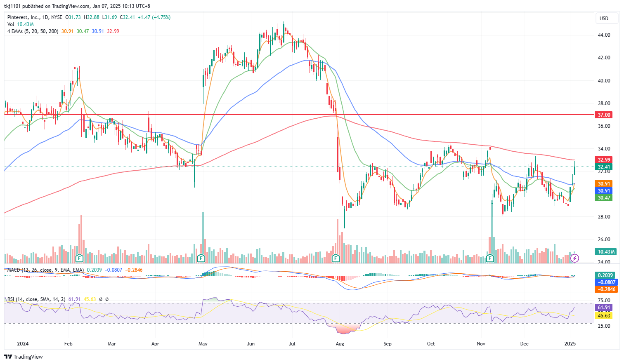Click the -0.2846 MACD signal label

pyautogui.click(x=605, y=289)
